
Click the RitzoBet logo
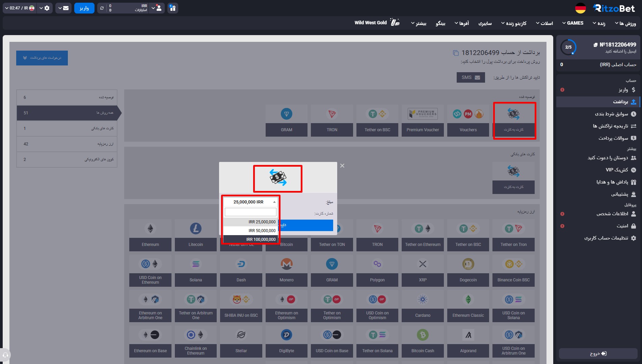click(x=614, y=8)
